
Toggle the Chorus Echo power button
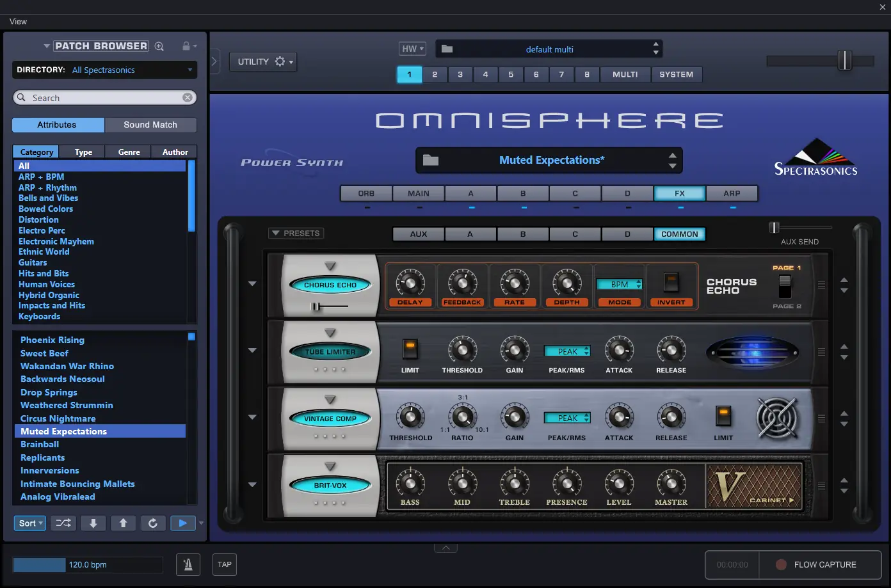330,285
